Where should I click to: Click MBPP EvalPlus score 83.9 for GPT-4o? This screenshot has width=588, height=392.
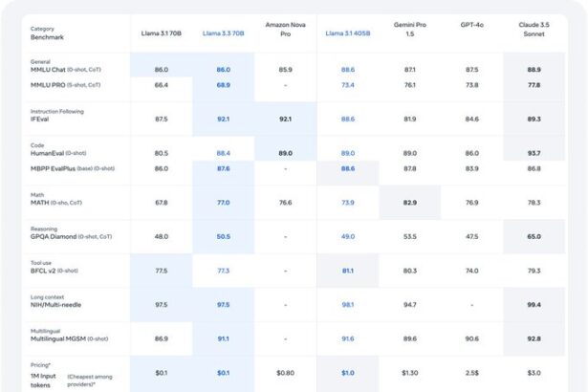[471, 168]
